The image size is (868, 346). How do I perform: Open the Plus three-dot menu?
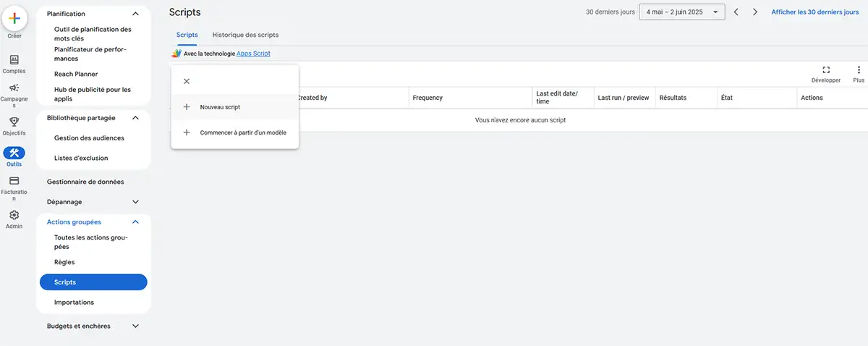click(x=859, y=70)
